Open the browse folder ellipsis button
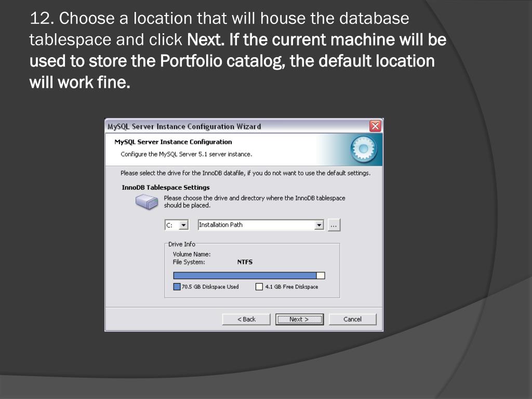The width and height of the screenshot is (532, 399). (x=334, y=225)
